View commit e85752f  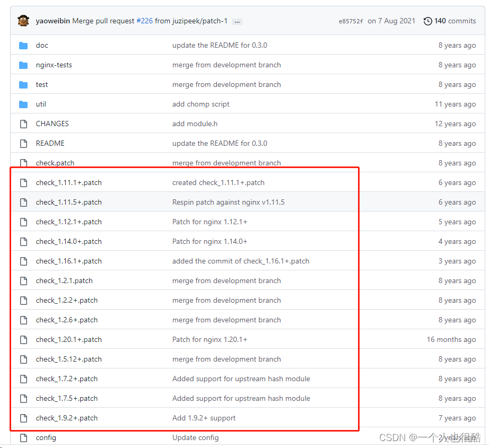[x=351, y=21]
